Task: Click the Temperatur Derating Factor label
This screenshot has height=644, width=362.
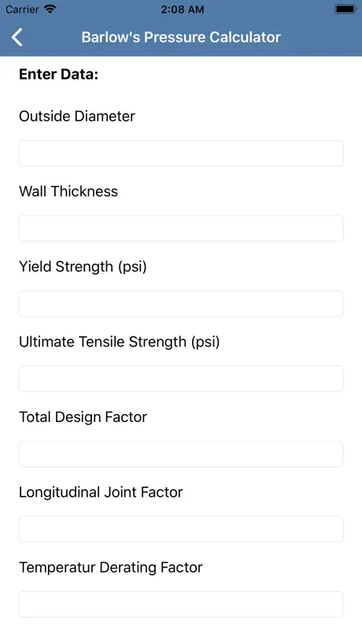Action: click(x=110, y=568)
